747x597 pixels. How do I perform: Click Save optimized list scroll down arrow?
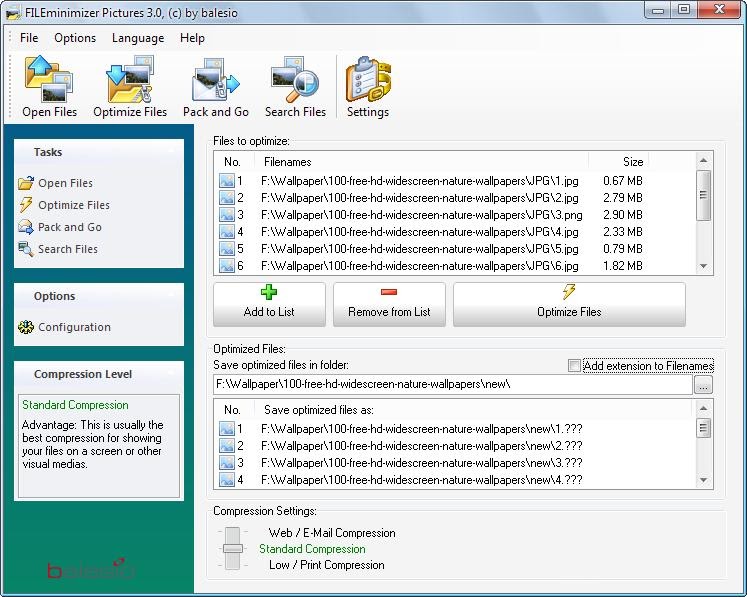click(x=704, y=480)
